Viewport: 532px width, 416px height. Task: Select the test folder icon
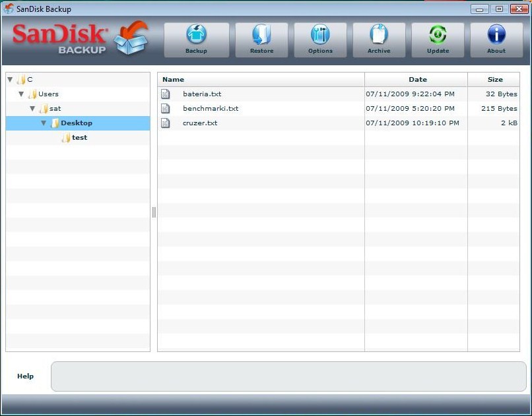[66, 138]
